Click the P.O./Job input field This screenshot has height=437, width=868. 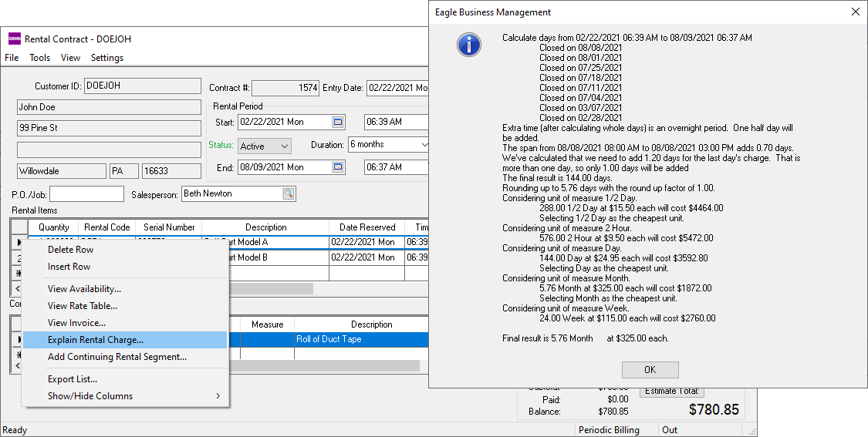86,194
